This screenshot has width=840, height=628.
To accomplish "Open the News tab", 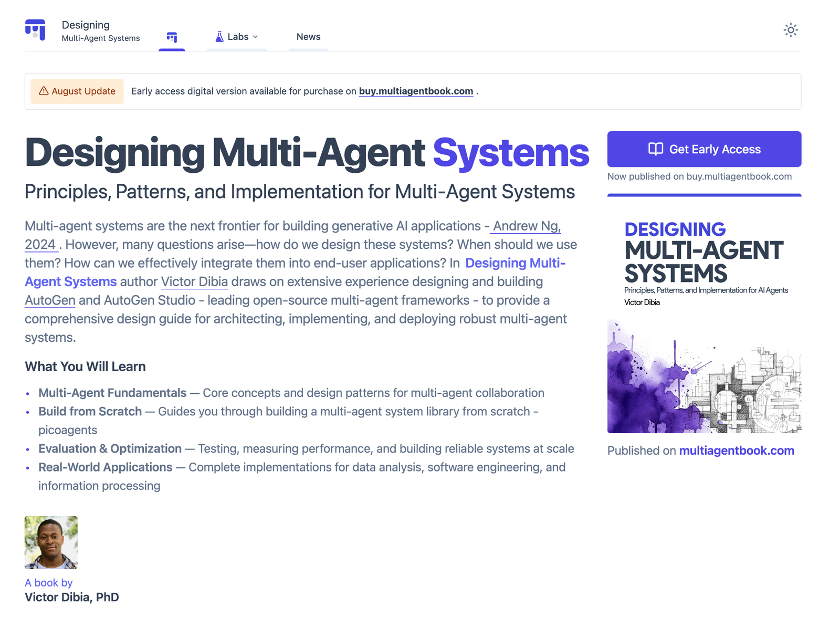I will [308, 37].
